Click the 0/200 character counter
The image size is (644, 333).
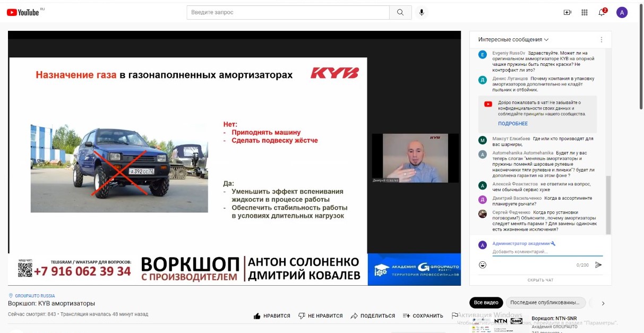coord(583,265)
